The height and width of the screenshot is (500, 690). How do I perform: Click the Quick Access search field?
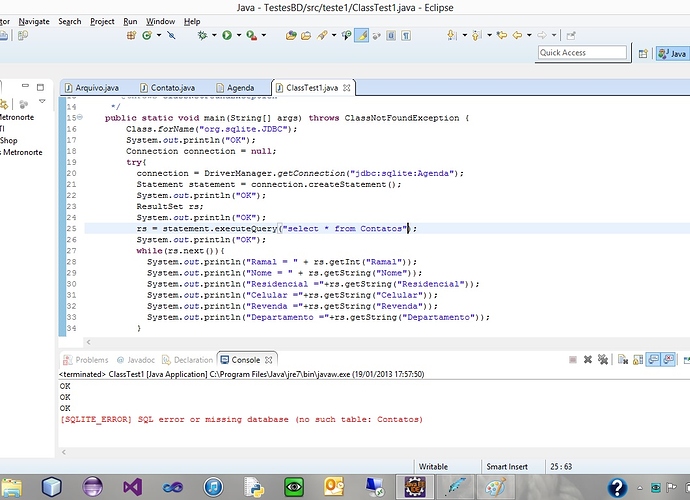click(x=582, y=52)
